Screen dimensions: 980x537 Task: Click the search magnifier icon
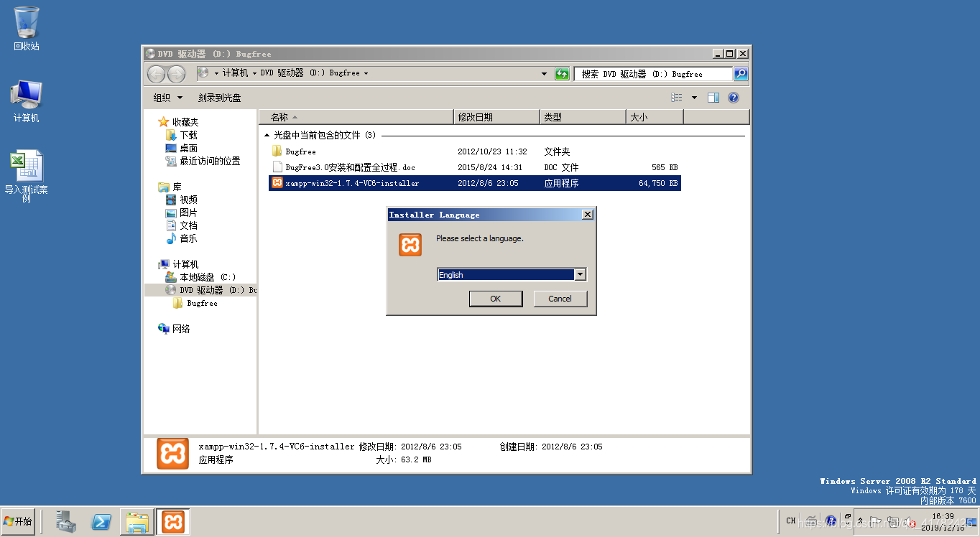tap(741, 73)
